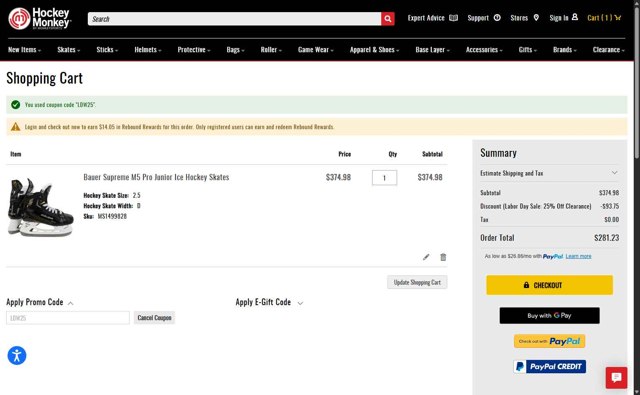Click the quantity field for the skates
This screenshot has height=395, width=640.
click(384, 178)
